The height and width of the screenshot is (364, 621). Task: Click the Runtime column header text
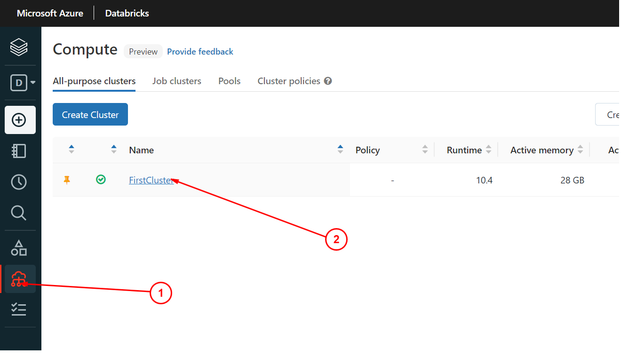coord(464,150)
